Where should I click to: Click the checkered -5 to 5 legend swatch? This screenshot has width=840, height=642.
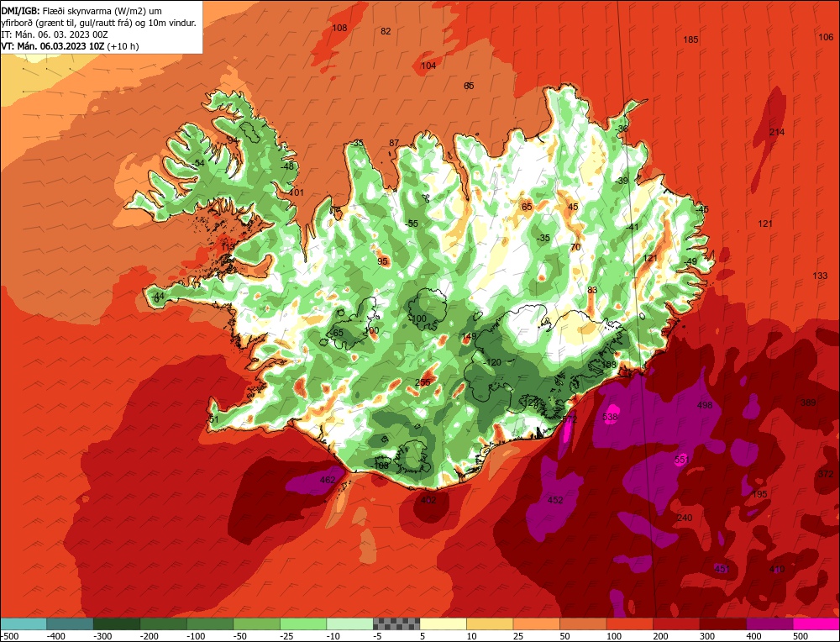pyautogui.click(x=396, y=624)
